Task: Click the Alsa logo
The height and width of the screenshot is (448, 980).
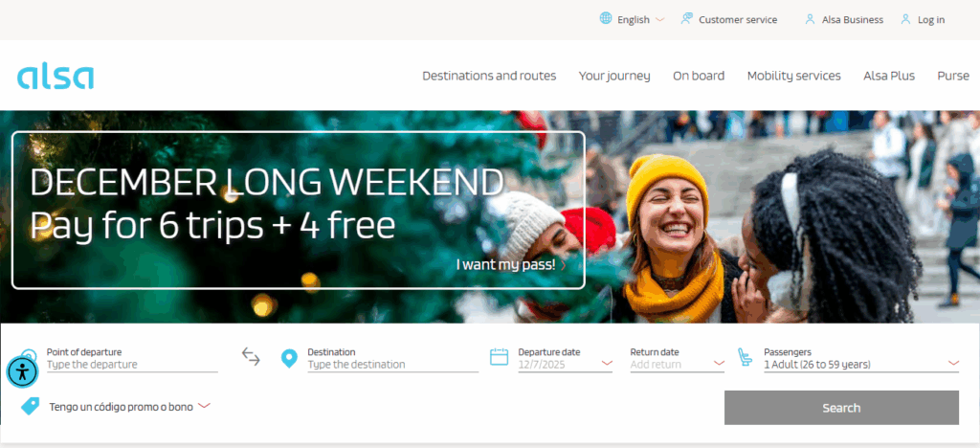Action: click(56, 77)
